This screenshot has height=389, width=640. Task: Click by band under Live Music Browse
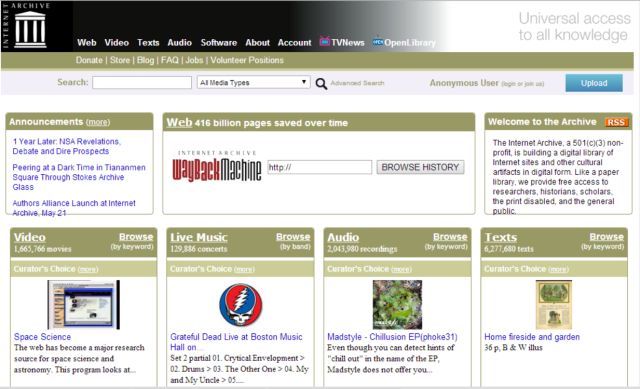tap(295, 247)
